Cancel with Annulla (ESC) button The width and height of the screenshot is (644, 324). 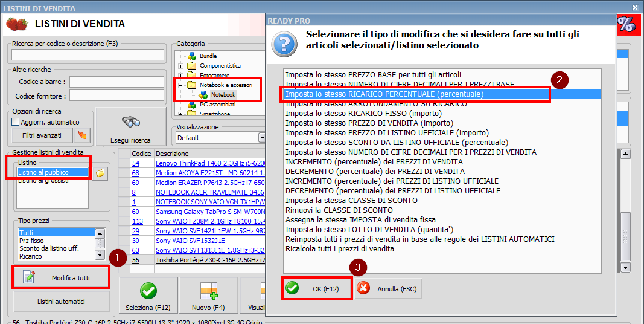pos(388,289)
